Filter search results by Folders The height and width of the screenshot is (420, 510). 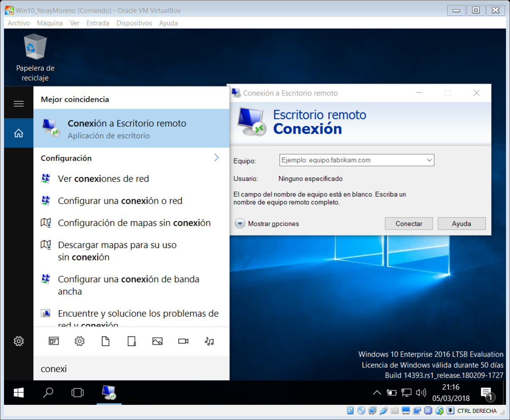pyautogui.click(x=132, y=341)
